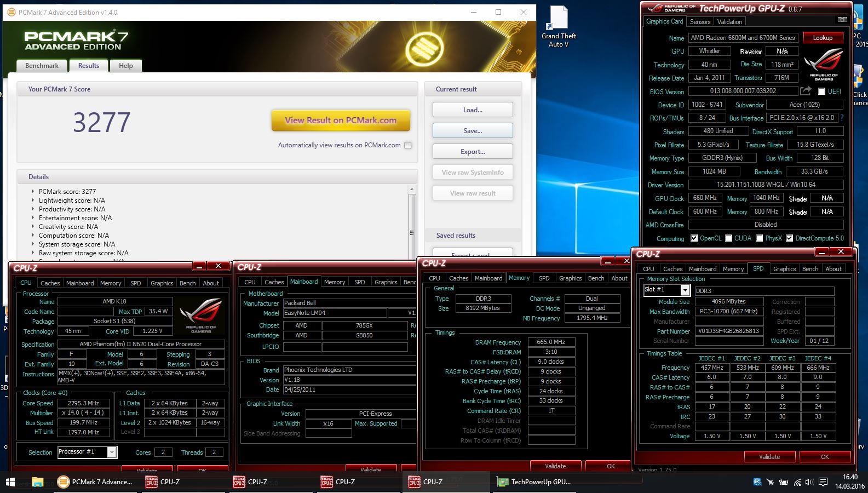Toggle the CUDA checkbox
The height and width of the screenshot is (493, 868).
pos(728,238)
